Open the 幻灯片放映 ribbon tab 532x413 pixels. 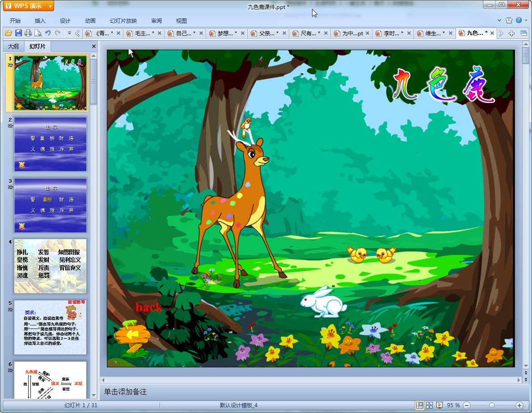click(123, 21)
